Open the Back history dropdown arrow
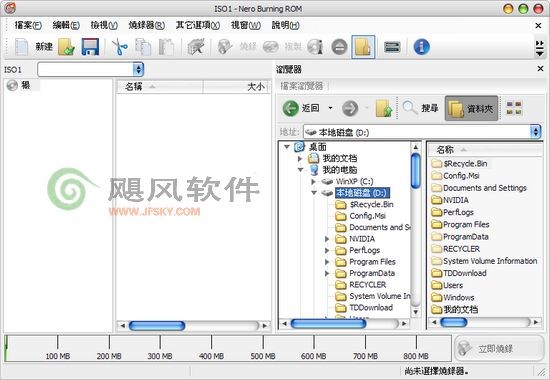This screenshot has height=380, width=550. tap(330, 108)
